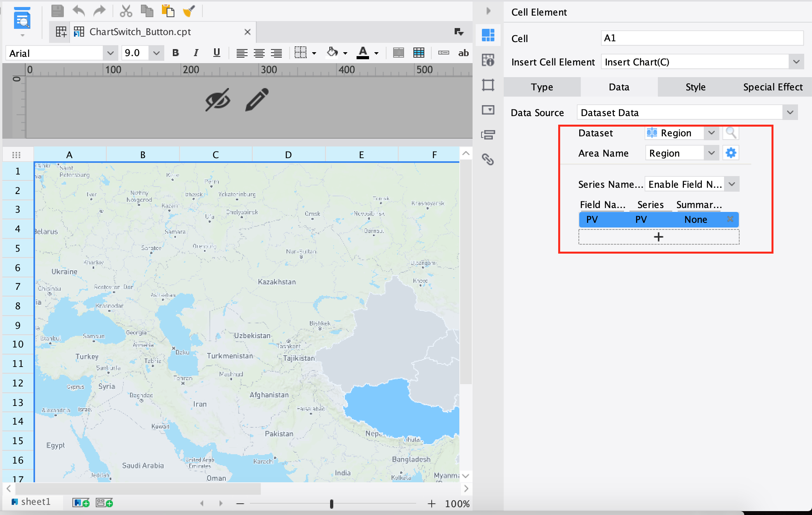
Task: Toggle the hidden eye icon on chart
Action: [x=218, y=100]
